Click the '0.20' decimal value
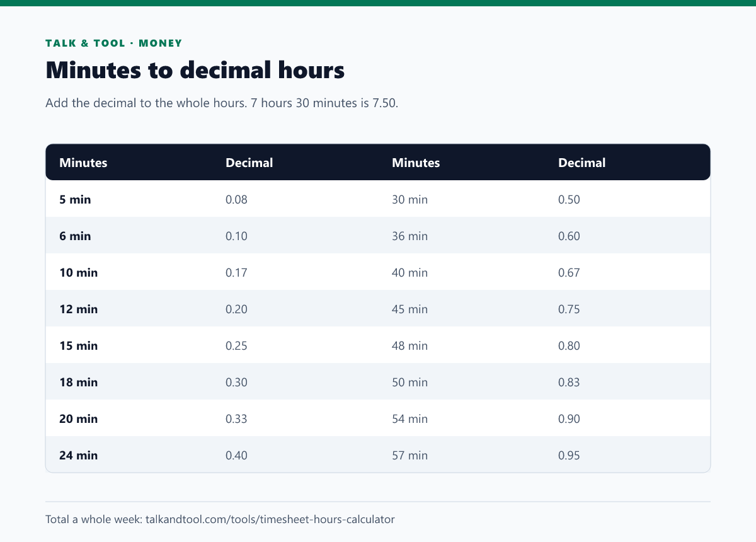Image resolution: width=756 pixels, height=542 pixels. (x=237, y=309)
